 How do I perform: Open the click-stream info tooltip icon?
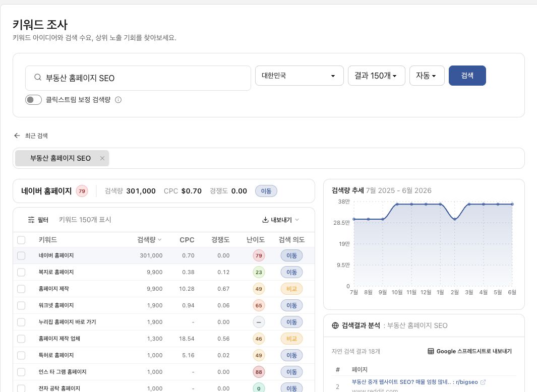[x=118, y=100]
